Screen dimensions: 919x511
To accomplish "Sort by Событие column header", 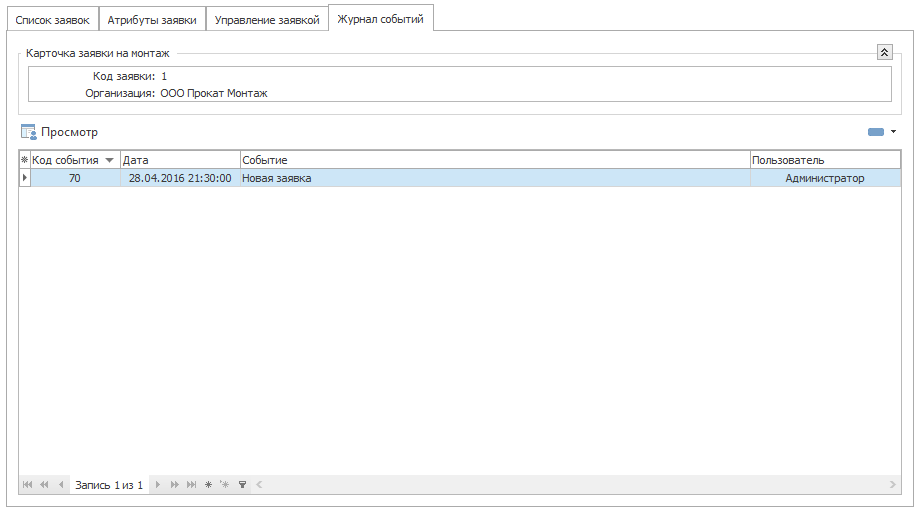I will 495,160.
